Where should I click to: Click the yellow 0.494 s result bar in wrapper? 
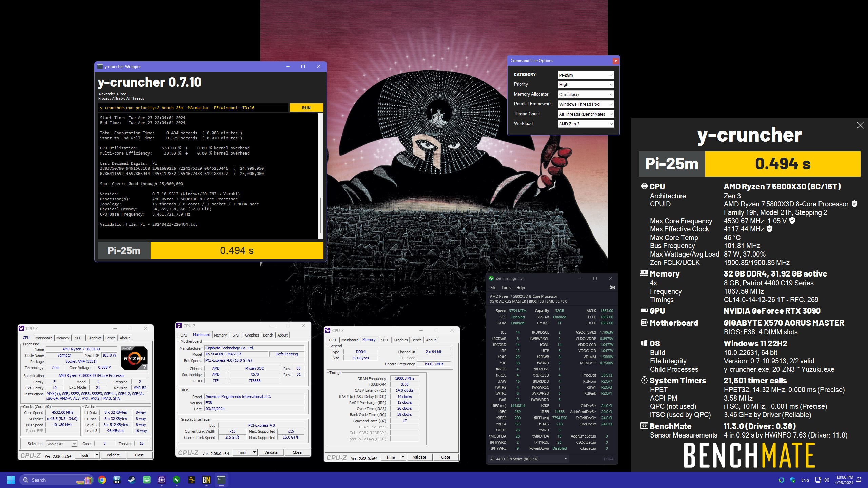(x=237, y=250)
